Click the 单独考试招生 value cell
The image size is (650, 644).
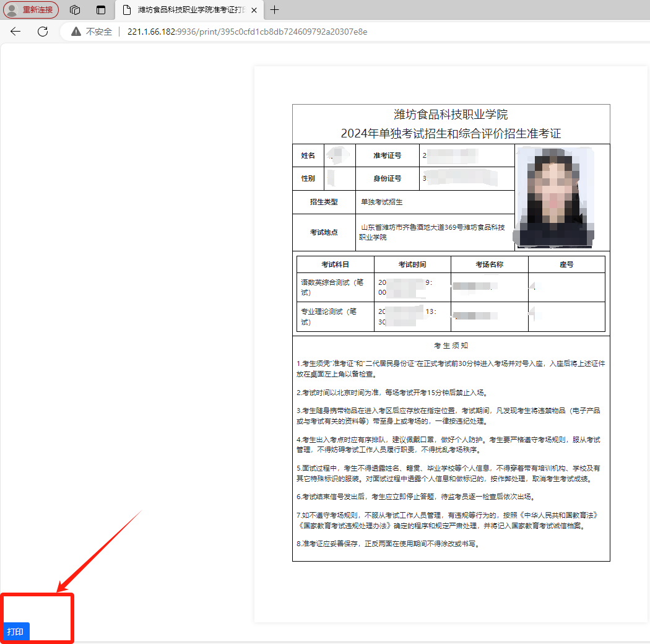point(382,202)
